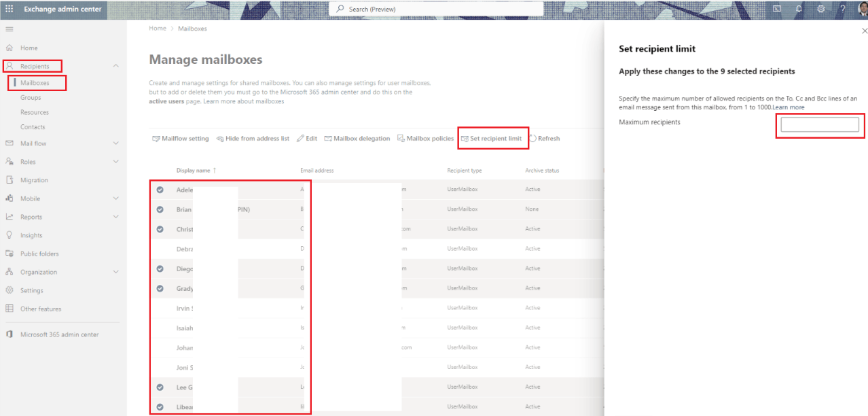Click Set recipient limit in toolbar
The height and width of the screenshot is (416, 868).
[491, 139]
